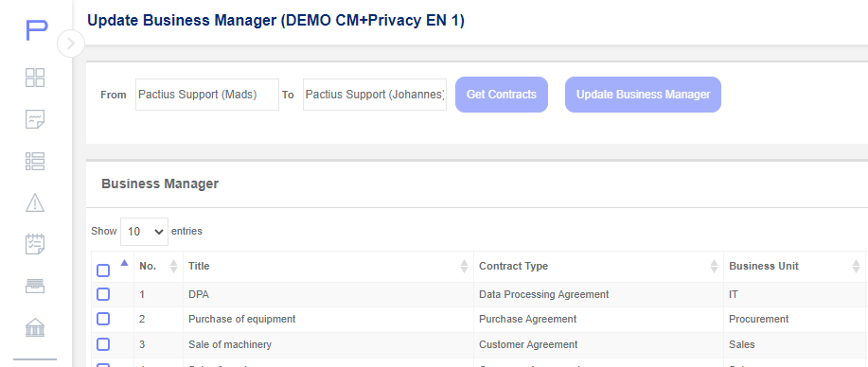Viewport: 868px width, 367px height.
Task: Open the list view sidebar icon
Action: tap(35, 161)
